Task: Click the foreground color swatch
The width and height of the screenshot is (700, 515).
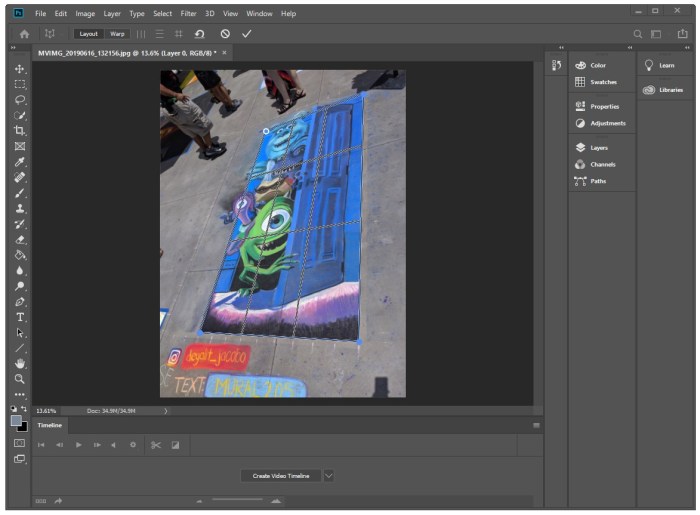Action: (17, 420)
